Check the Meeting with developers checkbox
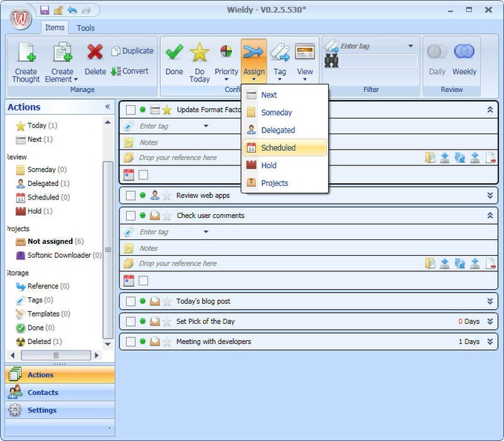 [x=130, y=342]
